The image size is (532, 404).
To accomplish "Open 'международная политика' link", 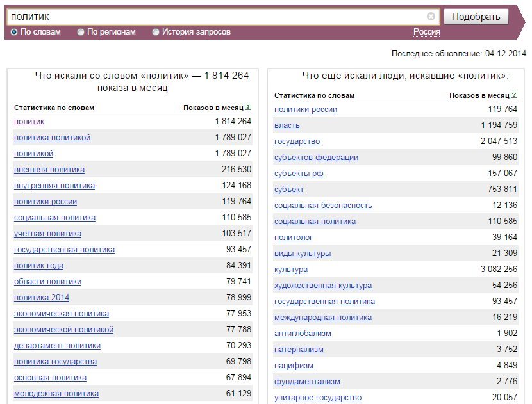I will tap(323, 317).
